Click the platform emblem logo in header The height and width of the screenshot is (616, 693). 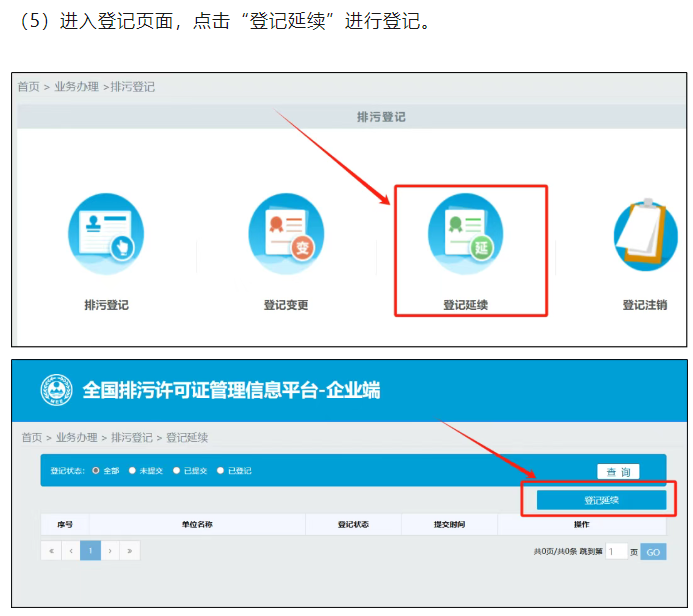pos(57,391)
